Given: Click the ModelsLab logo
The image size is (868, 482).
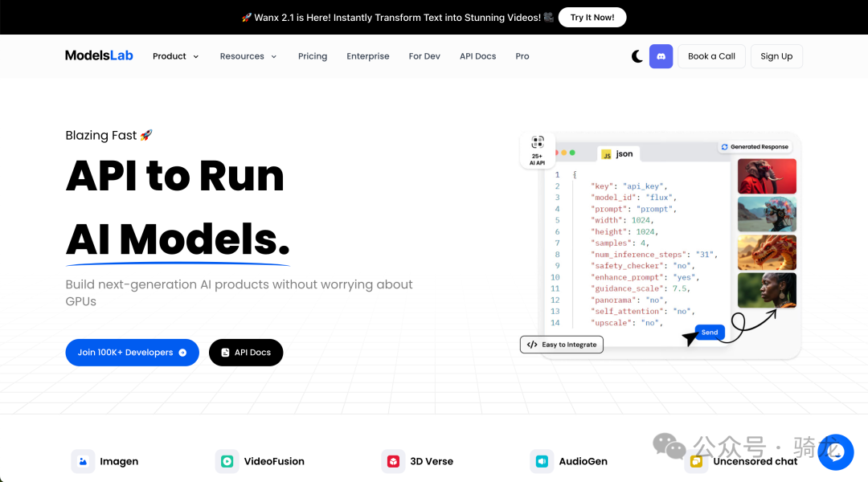Looking at the screenshot, I should tap(99, 56).
